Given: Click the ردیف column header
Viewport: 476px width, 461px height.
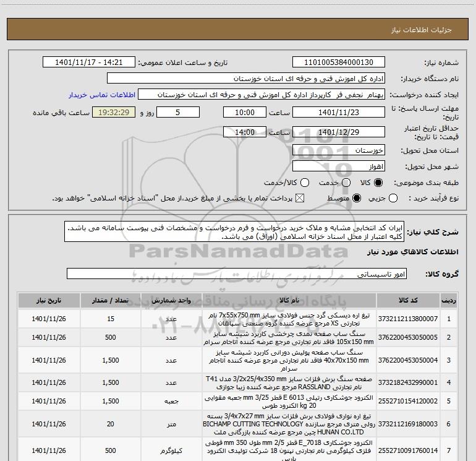Looking at the screenshot, I should (449, 301).
